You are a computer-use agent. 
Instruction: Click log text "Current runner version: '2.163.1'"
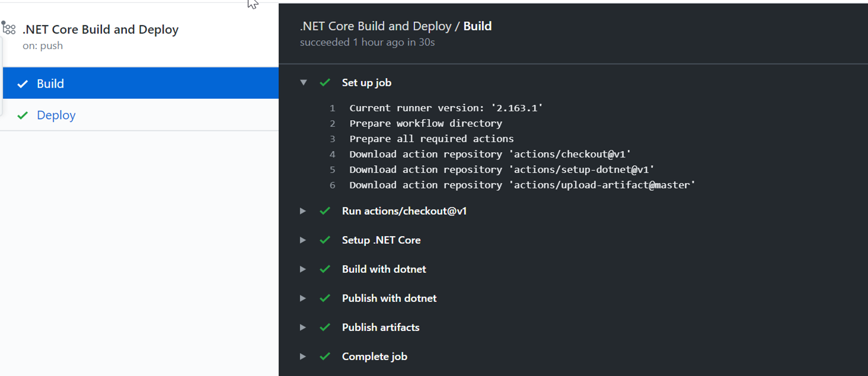tap(446, 108)
